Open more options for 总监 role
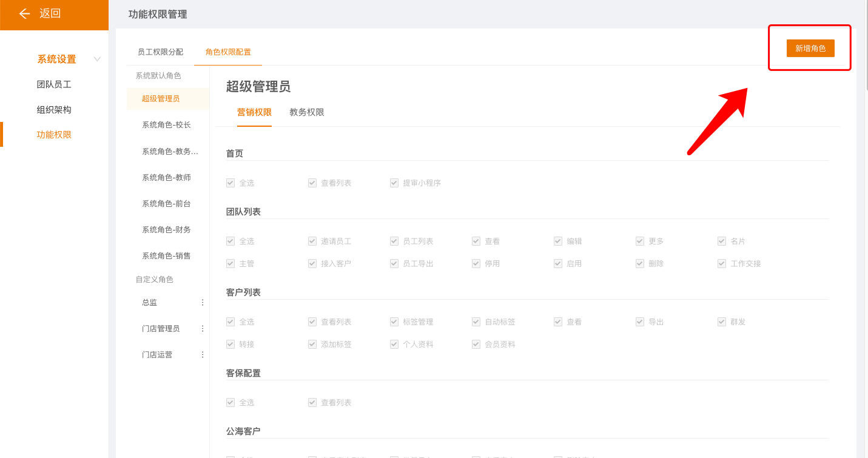Viewport: 868px width, 458px height. [203, 302]
